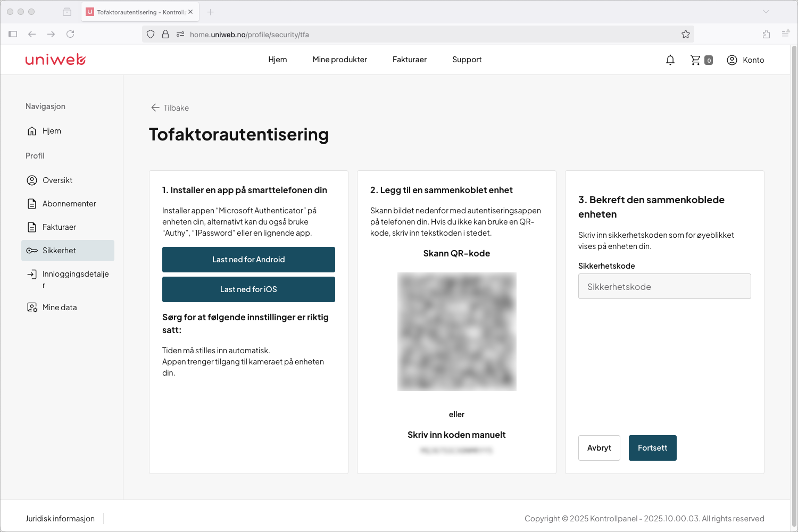This screenshot has width=798, height=532.
Task: Open Mine produkter in the top menu
Action: pyautogui.click(x=340, y=60)
